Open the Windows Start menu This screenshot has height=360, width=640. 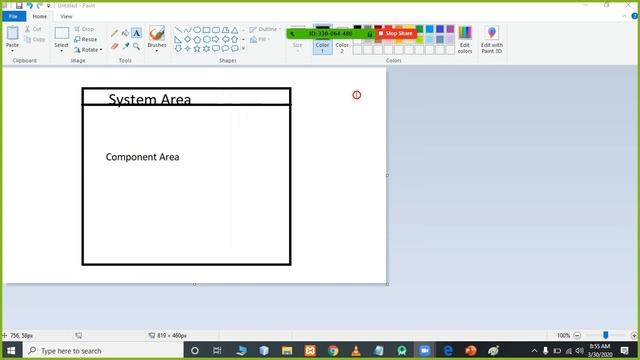[x=11, y=351]
